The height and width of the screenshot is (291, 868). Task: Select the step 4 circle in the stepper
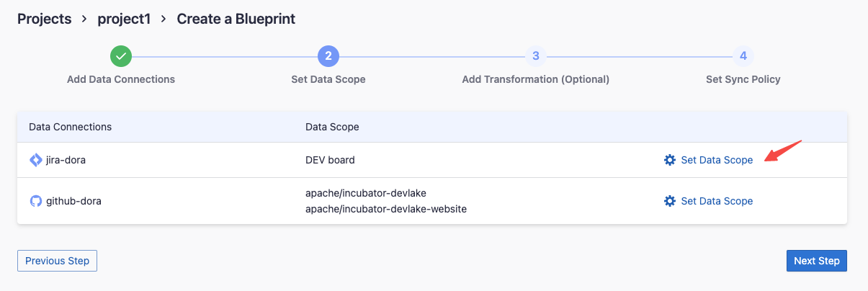(743, 55)
